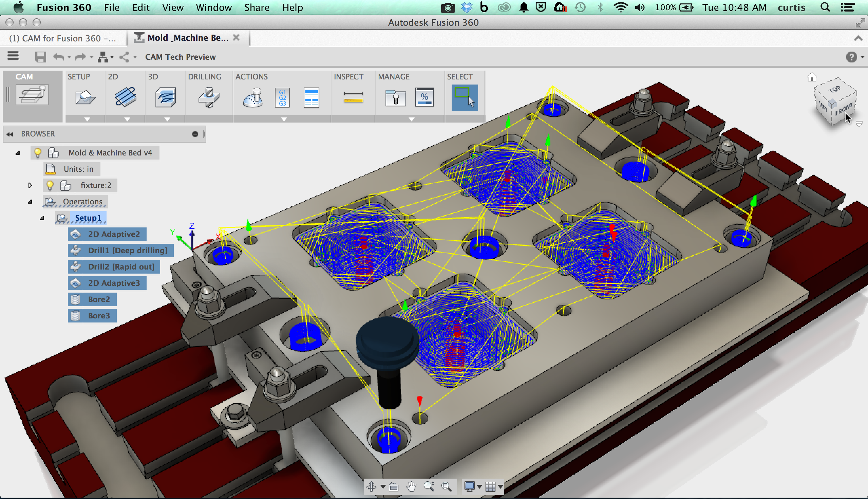868x499 pixels.
Task: Expand the fixture:2 tree item
Action: (29, 185)
